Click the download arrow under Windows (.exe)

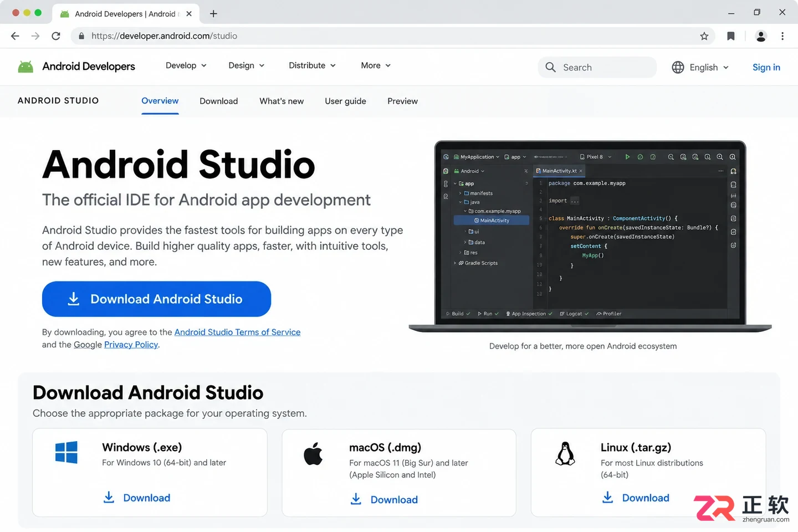pyautogui.click(x=109, y=497)
